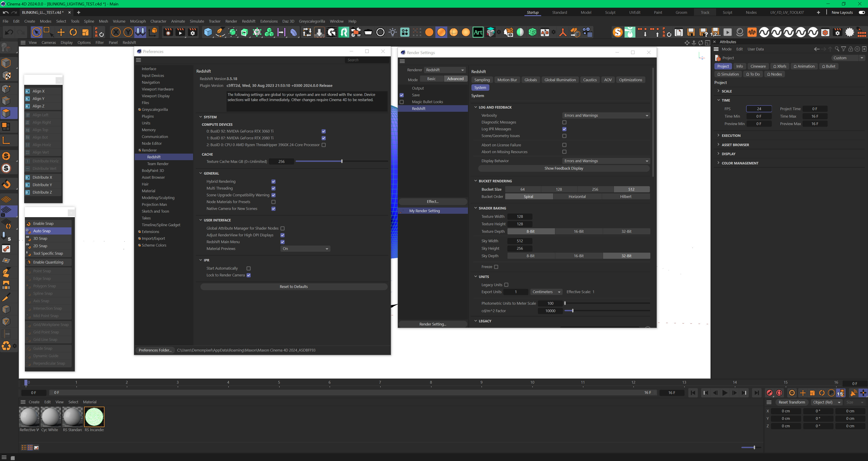
Task: Click Undo arrow in top-left corner
Action: coord(5,12)
